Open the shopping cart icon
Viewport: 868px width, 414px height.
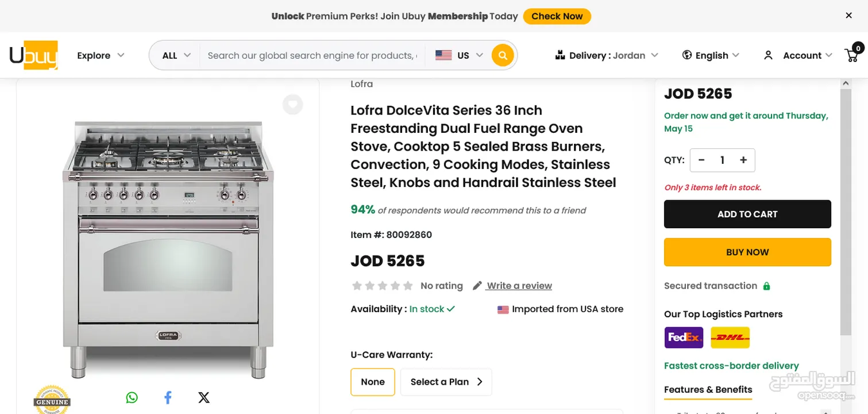point(852,55)
